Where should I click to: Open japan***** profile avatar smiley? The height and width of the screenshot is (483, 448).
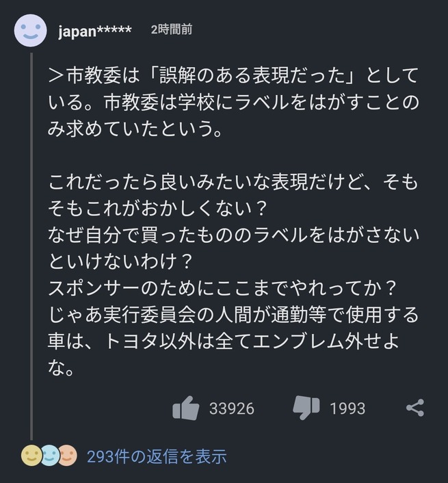31,31
